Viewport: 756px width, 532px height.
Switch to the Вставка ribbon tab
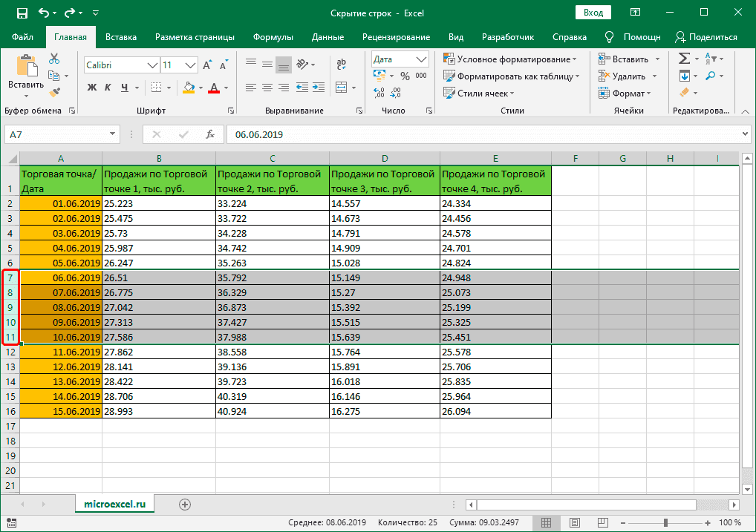pos(121,37)
